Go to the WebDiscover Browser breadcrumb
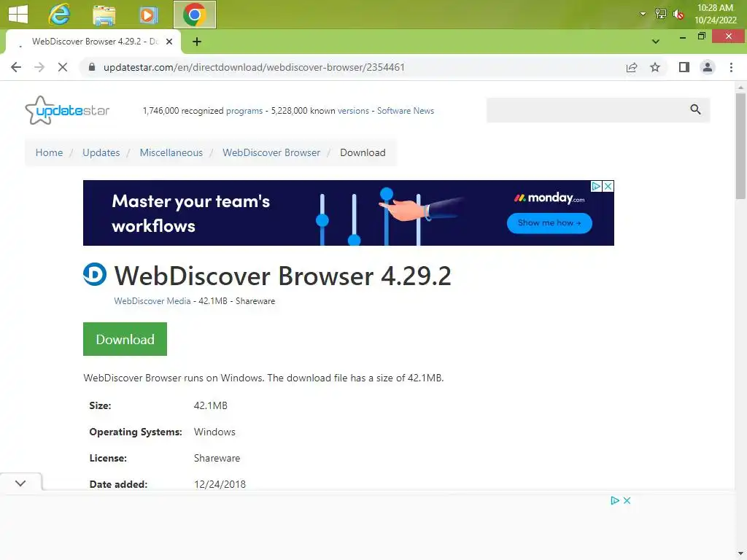This screenshot has height=560, width=747. point(271,152)
